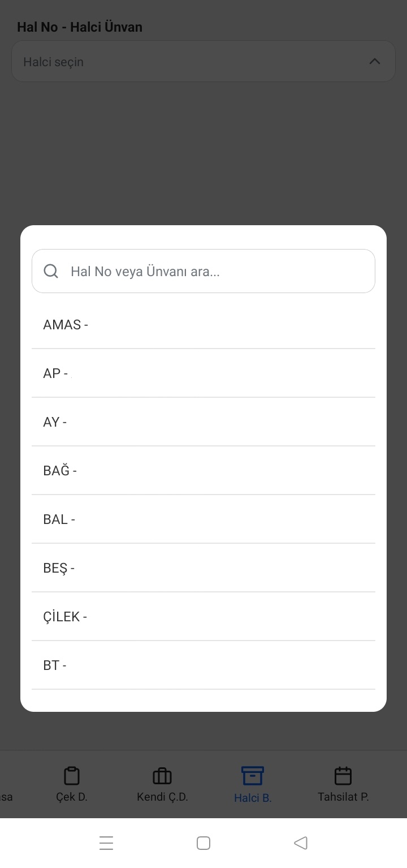
Task: Open recent apps with the square button
Action: 203,843
